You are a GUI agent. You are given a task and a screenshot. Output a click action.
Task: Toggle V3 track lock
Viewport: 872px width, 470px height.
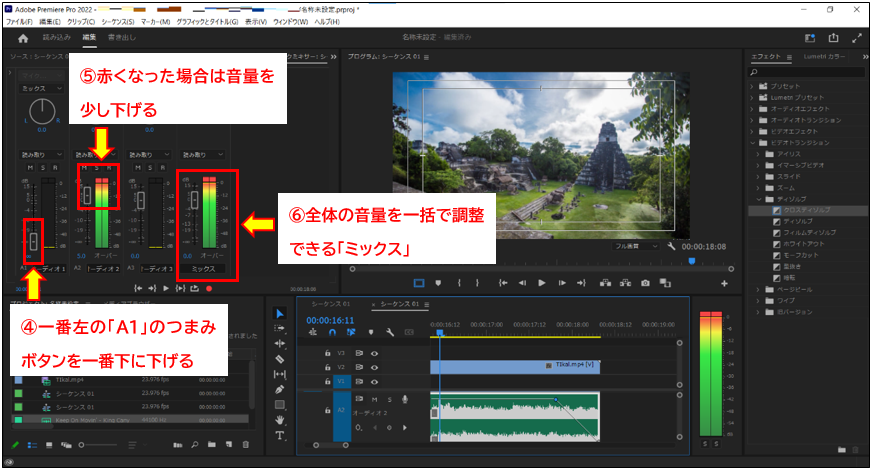click(x=328, y=353)
